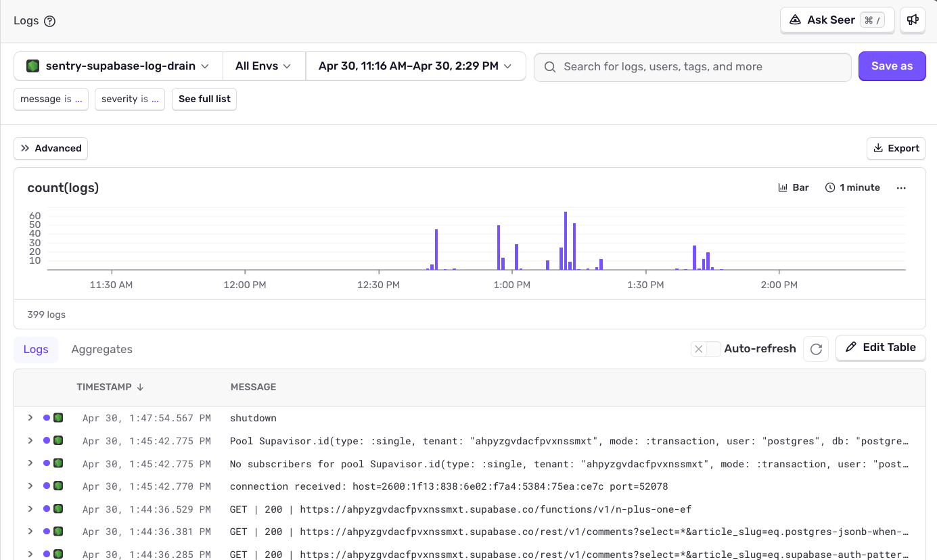The height and width of the screenshot is (560, 937).
Task: Switch to the Aggregates tab
Action: (102, 349)
